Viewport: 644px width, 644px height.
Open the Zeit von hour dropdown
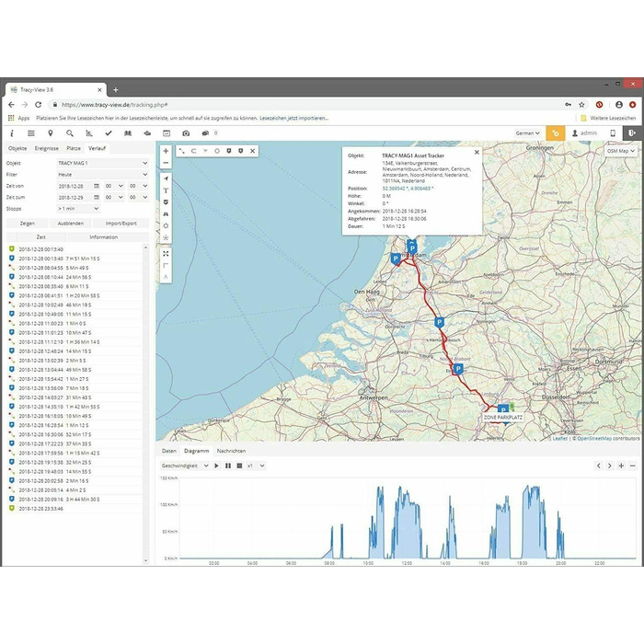(x=114, y=186)
